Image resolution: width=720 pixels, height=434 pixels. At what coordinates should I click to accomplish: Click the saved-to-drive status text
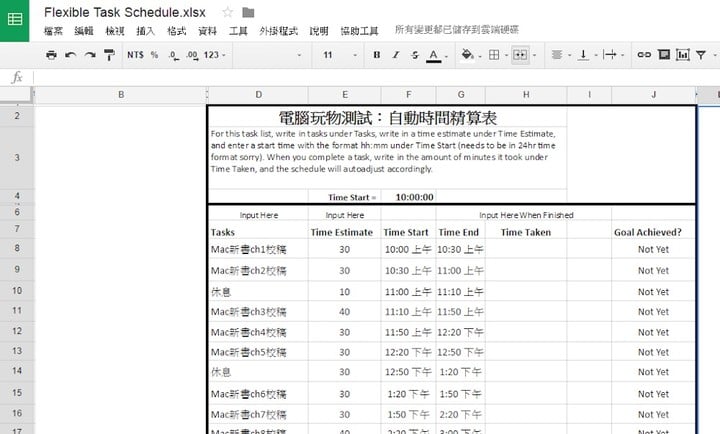point(457,30)
